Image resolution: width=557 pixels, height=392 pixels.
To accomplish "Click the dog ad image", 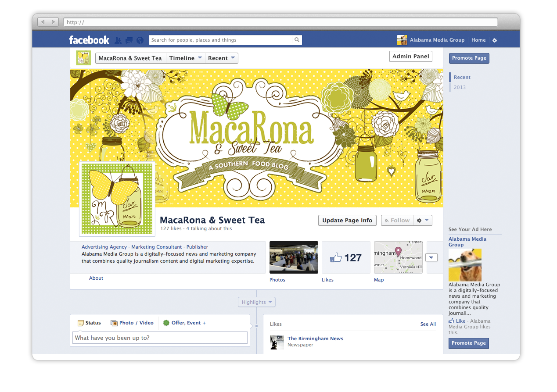I will point(465,265).
